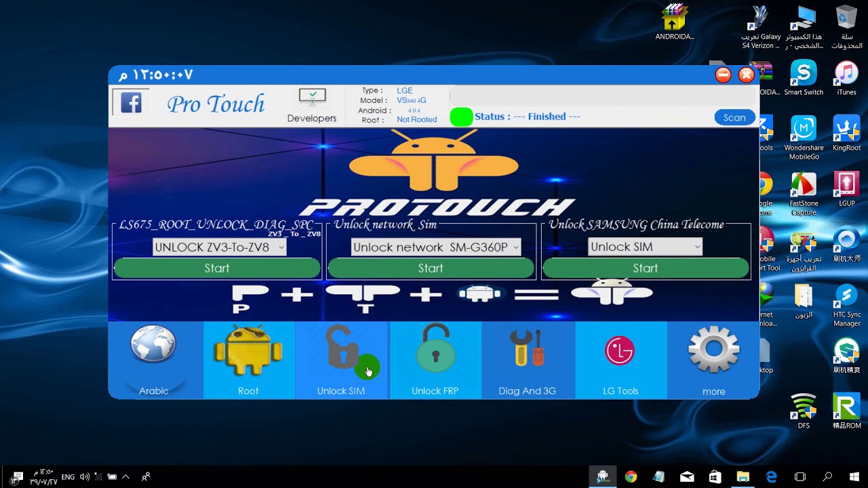This screenshot has width=868, height=488.
Task: Open Microsoft Store in the taskbar
Action: (x=715, y=477)
